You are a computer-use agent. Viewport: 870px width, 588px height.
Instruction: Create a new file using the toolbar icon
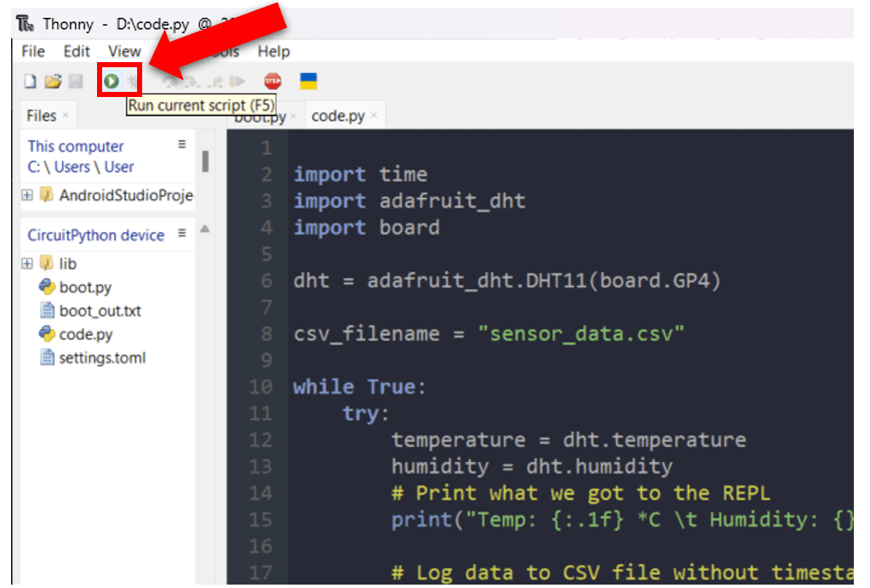pyautogui.click(x=29, y=79)
